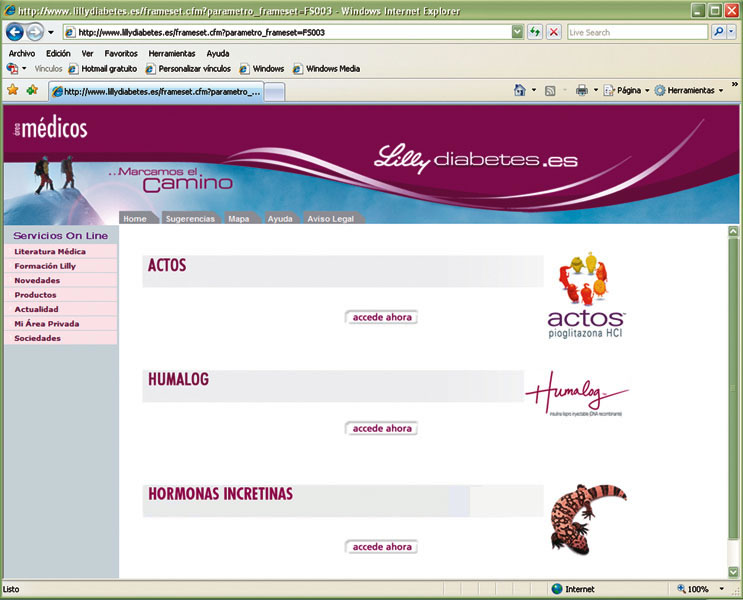Expand the toolbar overflow chevron
The height and width of the screenshot is (600, 743).
pyautogui.click(x=734, y=84)
